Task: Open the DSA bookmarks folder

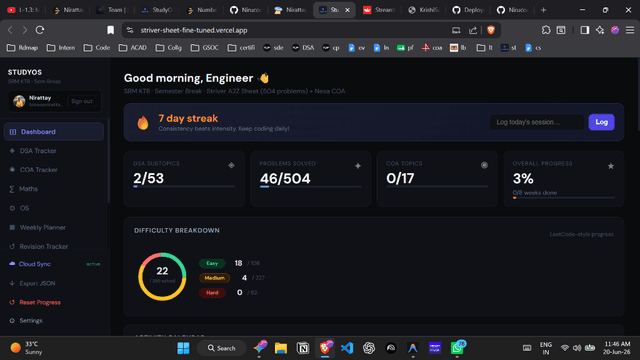Action: point(302,48)
